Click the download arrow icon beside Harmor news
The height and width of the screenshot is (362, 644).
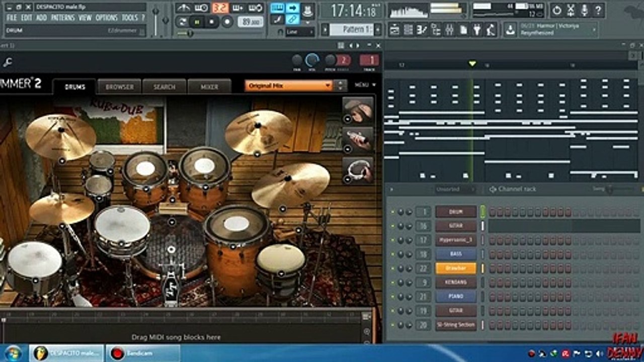pyautogui.click(x=511, y=30)
